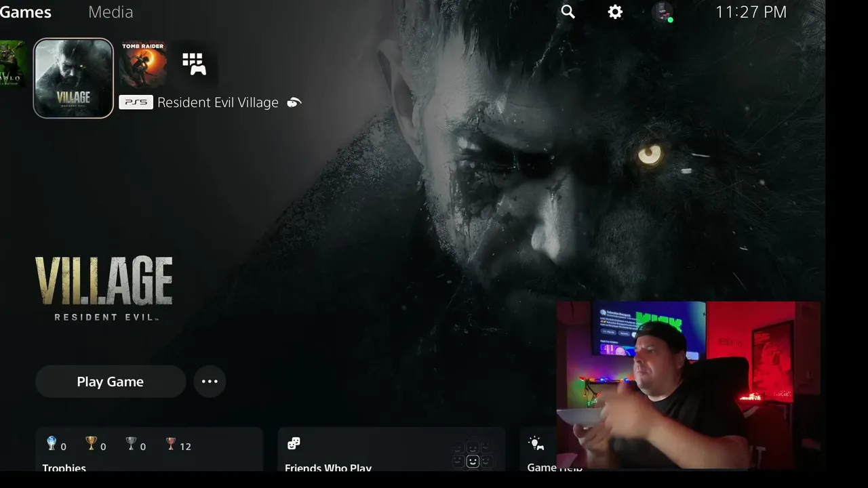Image resolution: width=868 pixels, height=488 pixels.
Task: Open the Settings gear icon
Action: point(615,12)
